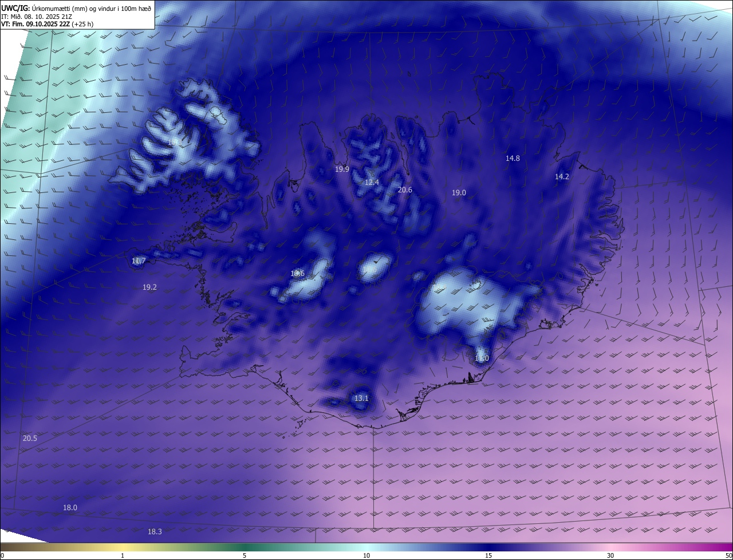This screenshot has width=733, height=560.
Task: Click the colour scale label 10
Action: 366,555
